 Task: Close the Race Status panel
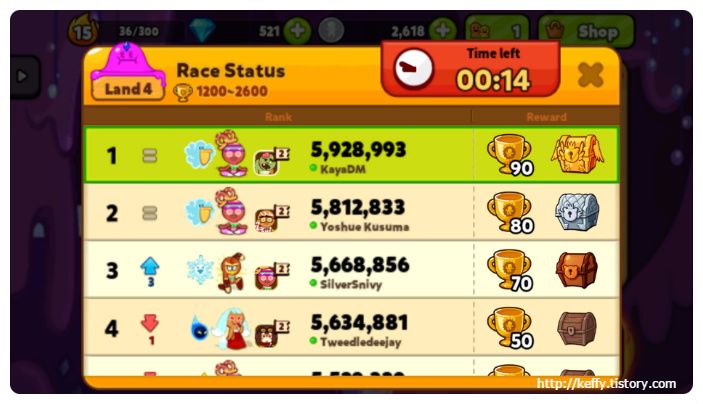click(590, 74)
